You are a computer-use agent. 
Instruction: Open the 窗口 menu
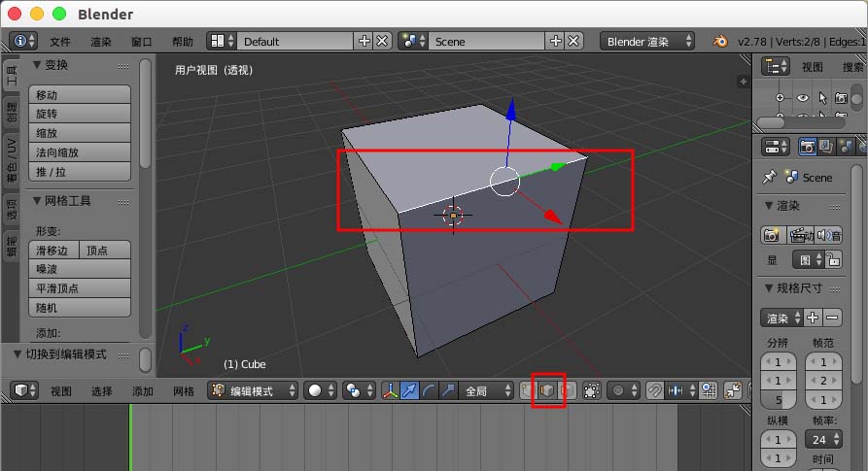pos(141,42)
